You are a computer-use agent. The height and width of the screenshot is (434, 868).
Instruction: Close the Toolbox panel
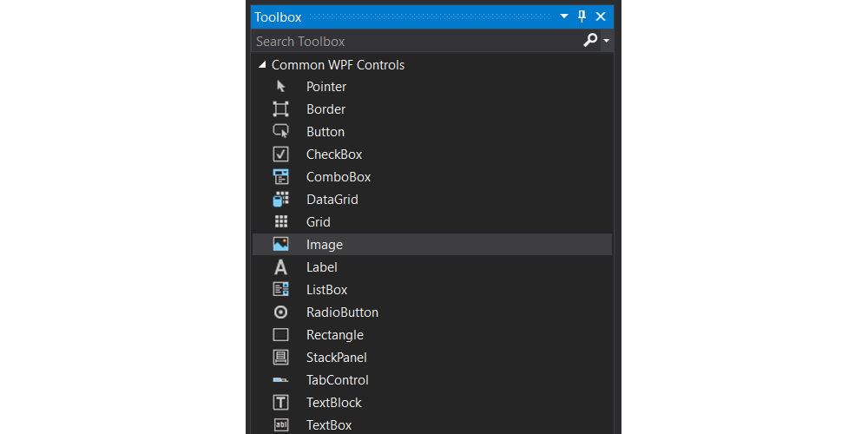pos(601,16)
